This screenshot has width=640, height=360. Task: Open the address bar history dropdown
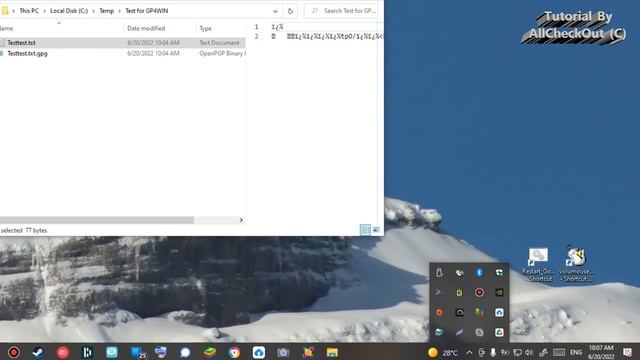click(x=275, y=11)
